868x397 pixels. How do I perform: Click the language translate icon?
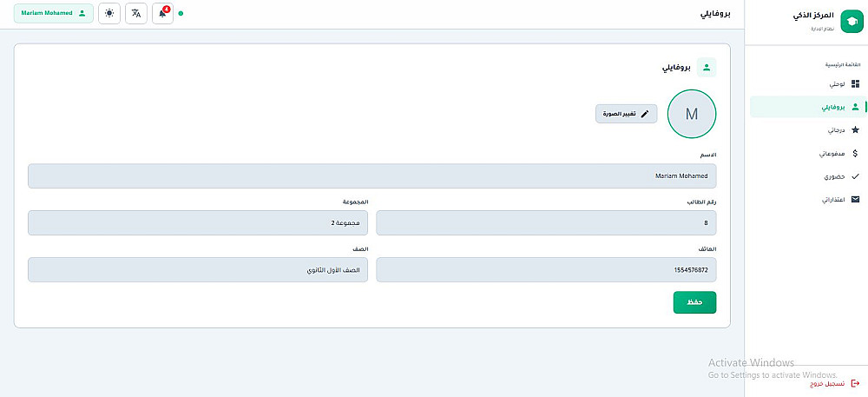[135, 14]
